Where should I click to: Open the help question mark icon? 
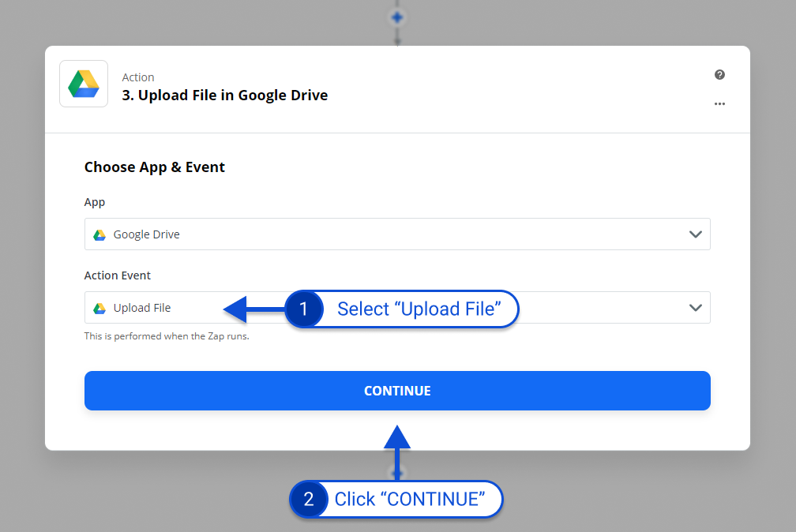pos(719,75)
